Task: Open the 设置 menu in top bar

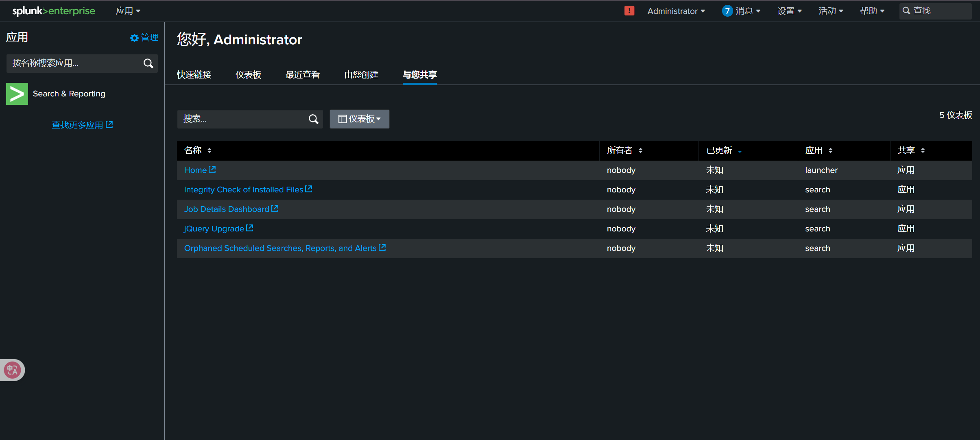Action: coord(789,11)
